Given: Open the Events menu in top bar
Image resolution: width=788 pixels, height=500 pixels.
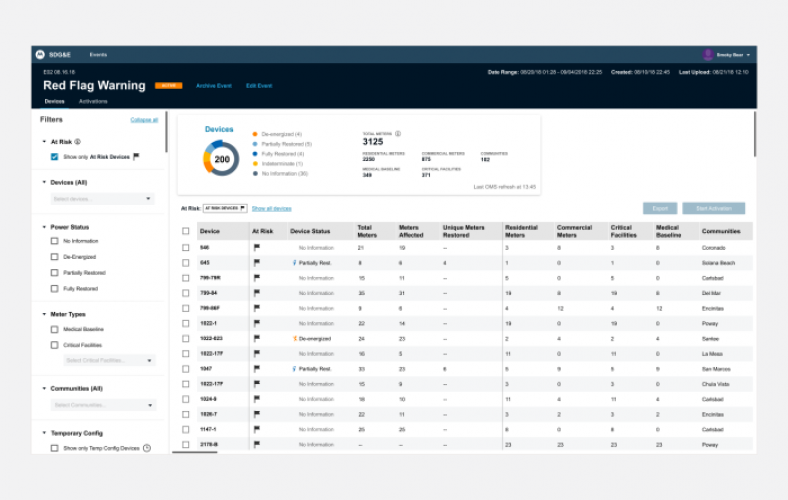Looking at the screenshot, I should point(98,55).
